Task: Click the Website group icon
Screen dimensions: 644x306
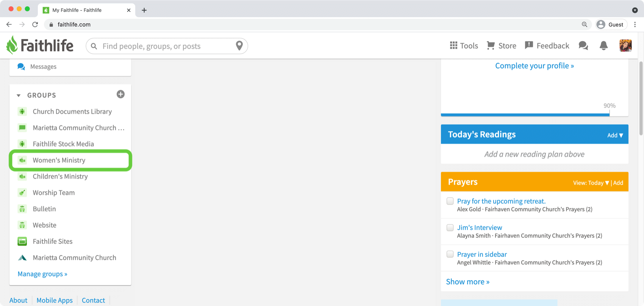Action: click(22, 225)
